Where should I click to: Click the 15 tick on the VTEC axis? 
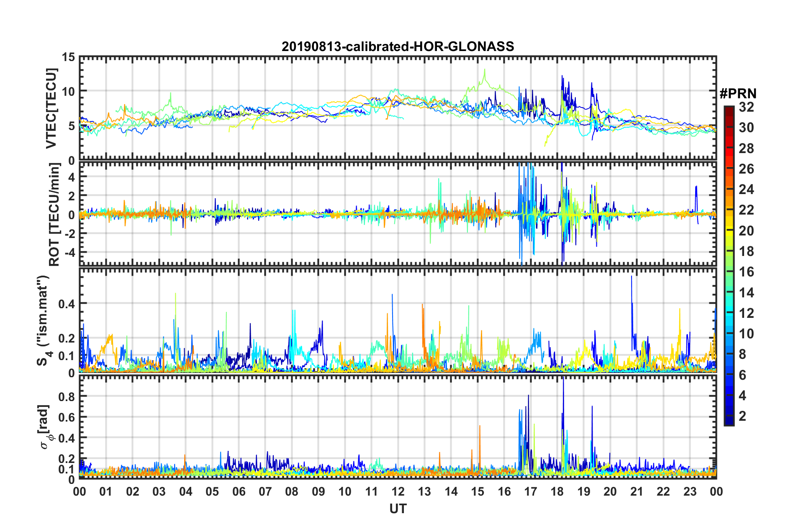coord(68,57)
